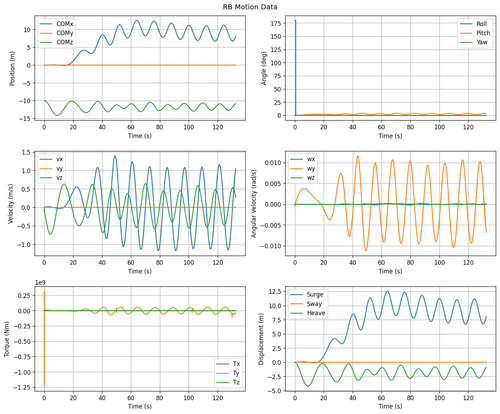Screen dimensions: 500x414
Task: Pick the vx entry in velocity legend
Action: click(52, 159)
